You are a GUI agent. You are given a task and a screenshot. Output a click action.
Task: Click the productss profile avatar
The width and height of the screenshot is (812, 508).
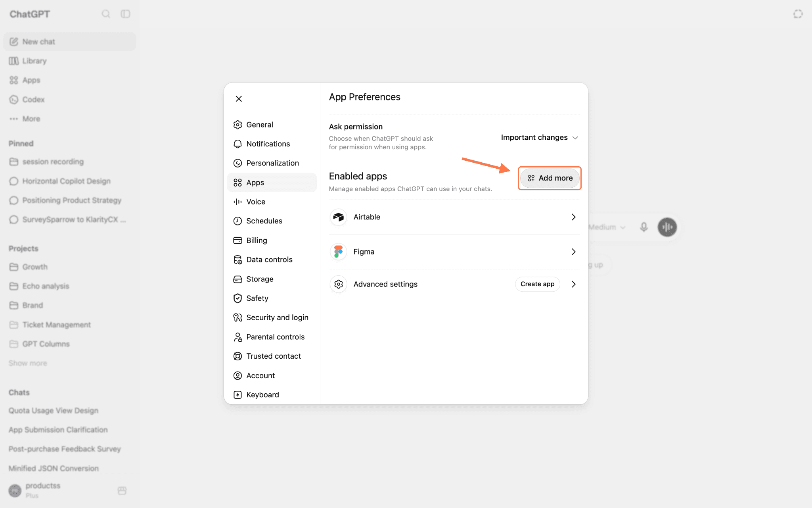click(15, 491)
